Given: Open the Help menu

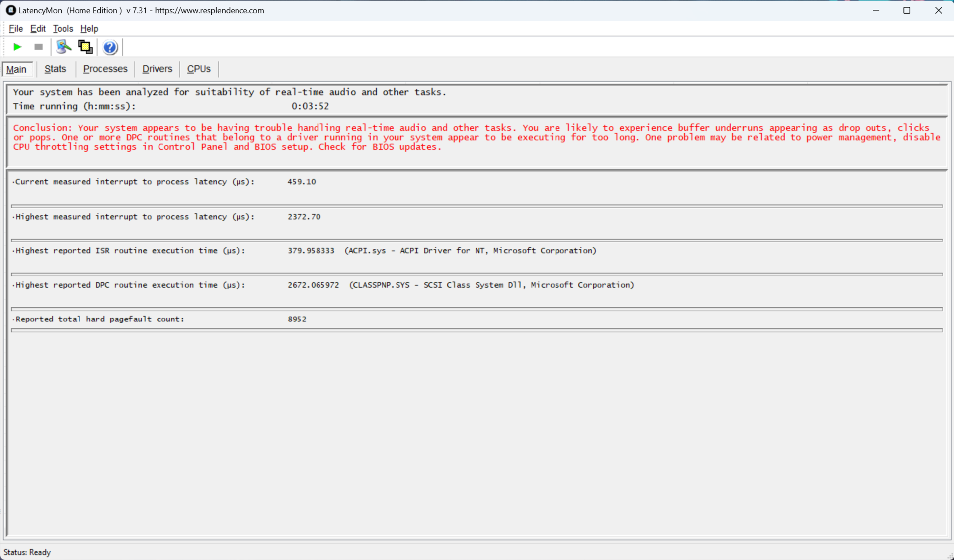Looking at the screenshot, I should [89, 29].
